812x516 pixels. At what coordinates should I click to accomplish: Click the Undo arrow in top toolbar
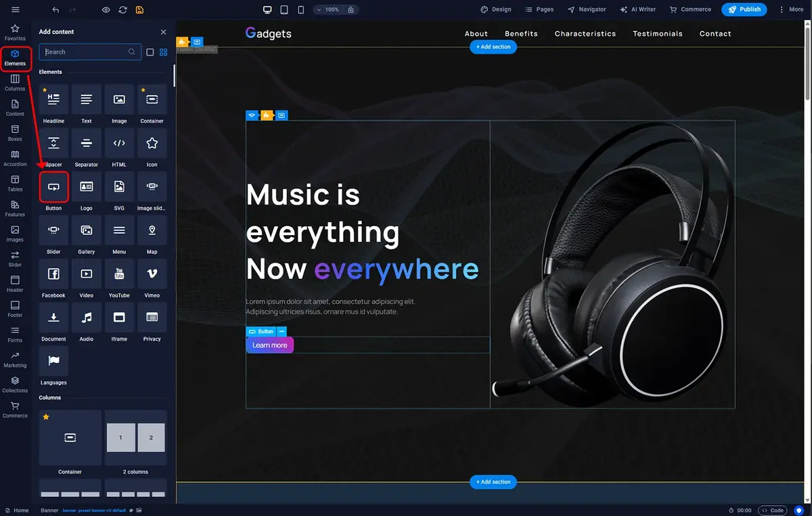(55, 9)
